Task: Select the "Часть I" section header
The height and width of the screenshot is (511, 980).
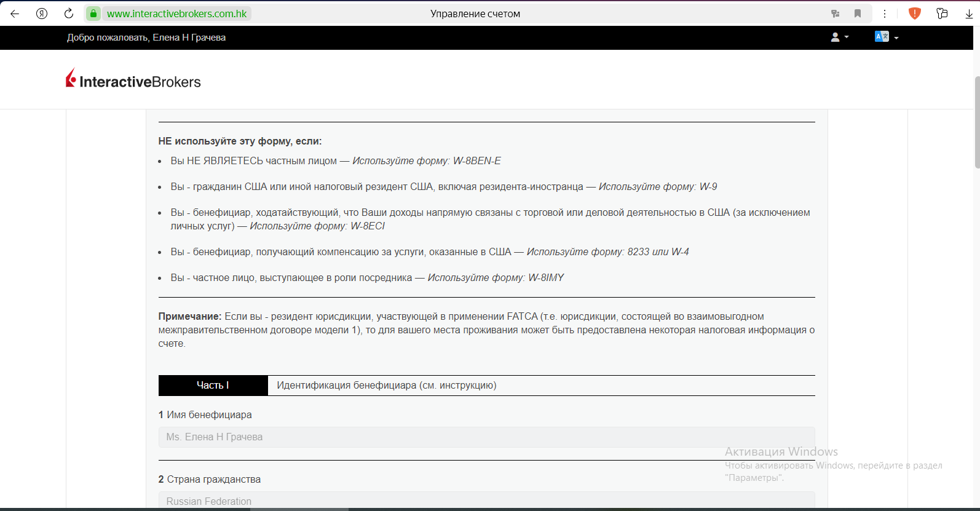Action: click(213, 386)
